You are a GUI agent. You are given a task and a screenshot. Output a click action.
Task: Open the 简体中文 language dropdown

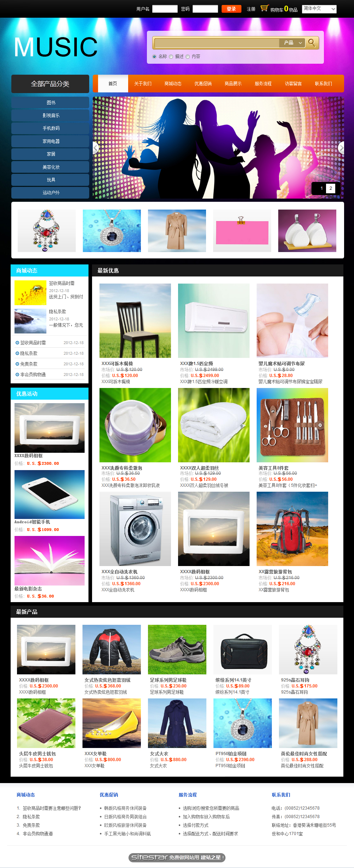pos(319,9)
